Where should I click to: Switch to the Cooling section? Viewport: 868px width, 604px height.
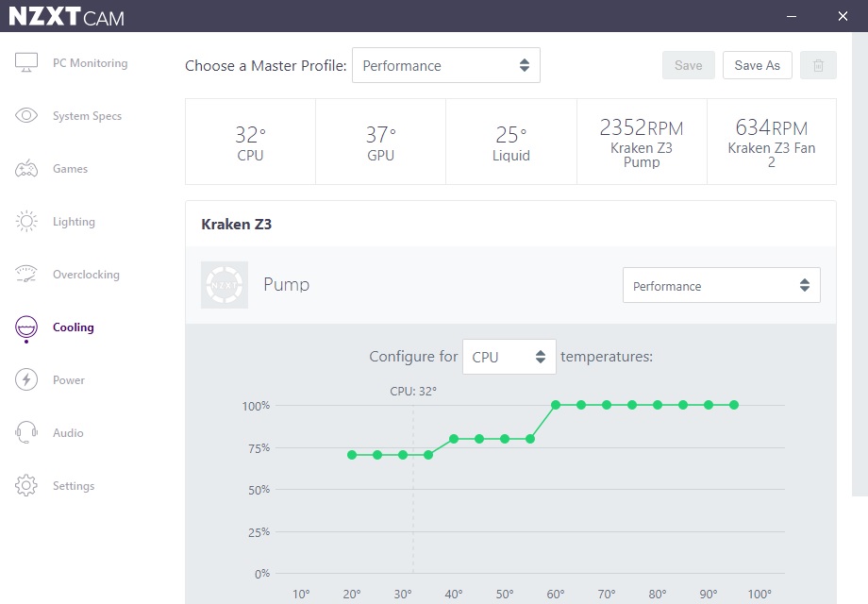(x=73, y=327)
